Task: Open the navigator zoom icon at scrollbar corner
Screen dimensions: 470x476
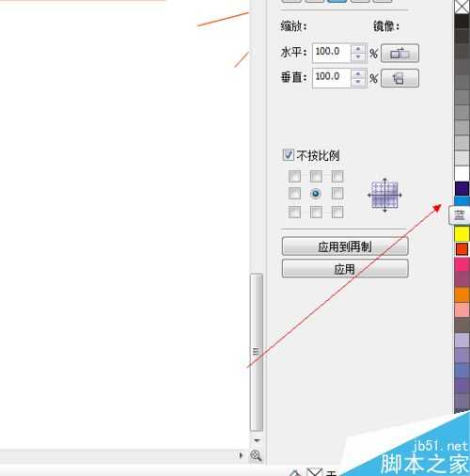Action: pyautogui.click(x=256, y=455)
